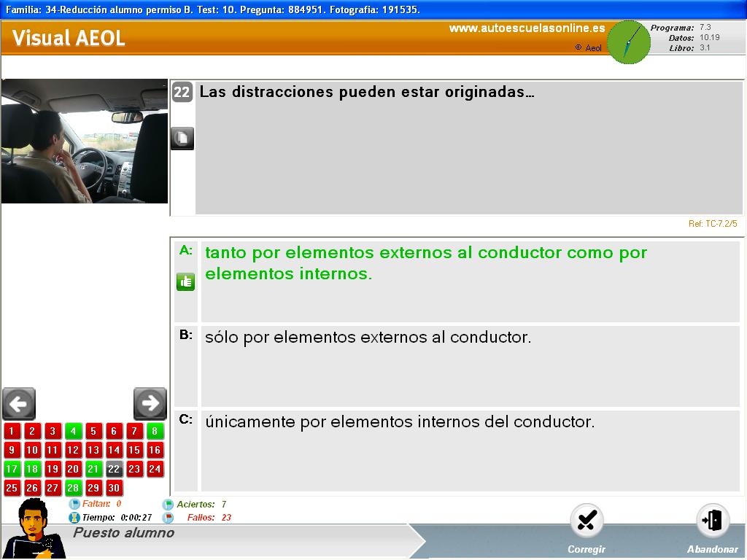Click the Abandonar exit door icon
This screenshot has height=560, width=747.
click(x=712, y=521)
